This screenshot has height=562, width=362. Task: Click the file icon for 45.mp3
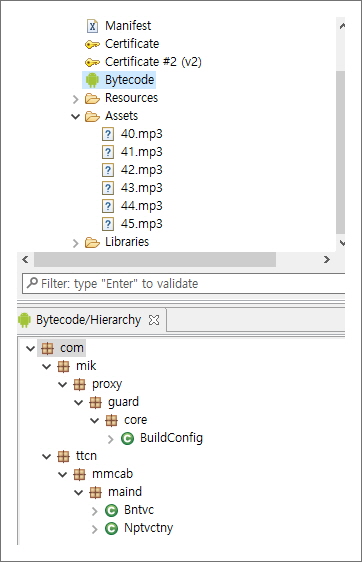(x=108, y=224)
